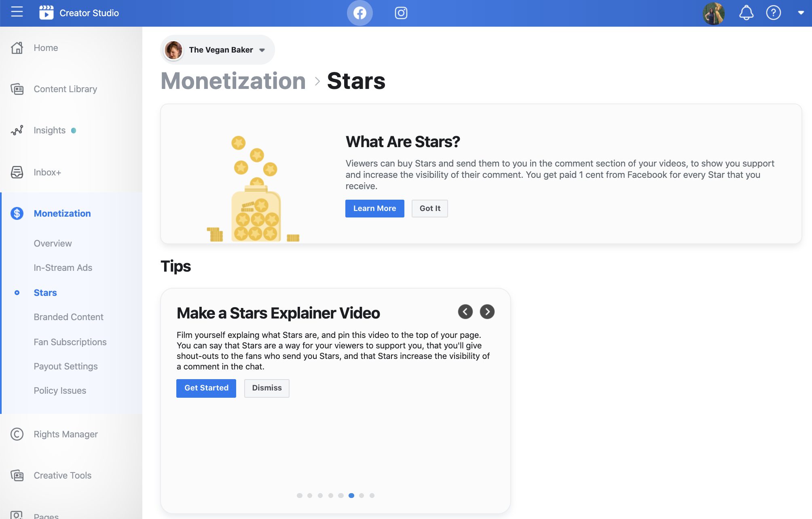The image size is (812, 519).
Task: Open the help question mark icon
Action: (x=773, y=13)
